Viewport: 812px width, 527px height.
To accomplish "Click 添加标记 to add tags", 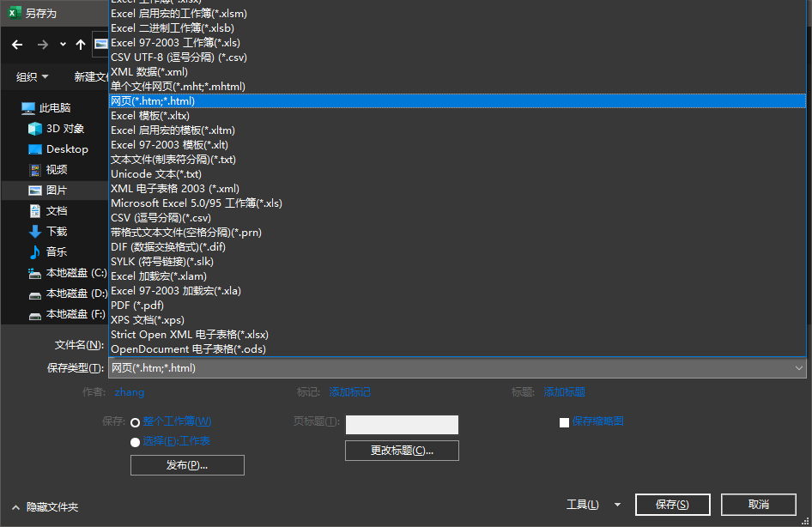I will [350, 392].
